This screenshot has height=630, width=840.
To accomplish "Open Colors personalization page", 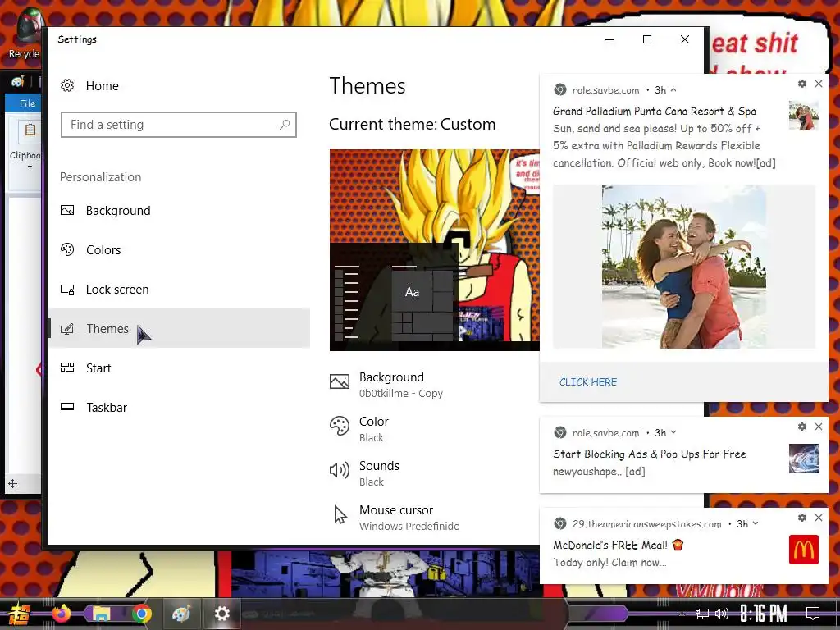I will [179, 249].
